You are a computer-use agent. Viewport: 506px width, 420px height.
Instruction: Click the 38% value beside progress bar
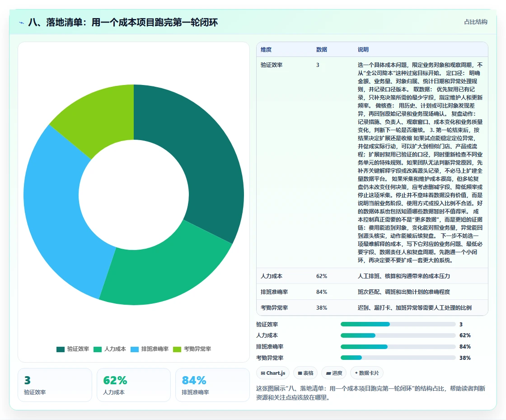pos(465,358)
